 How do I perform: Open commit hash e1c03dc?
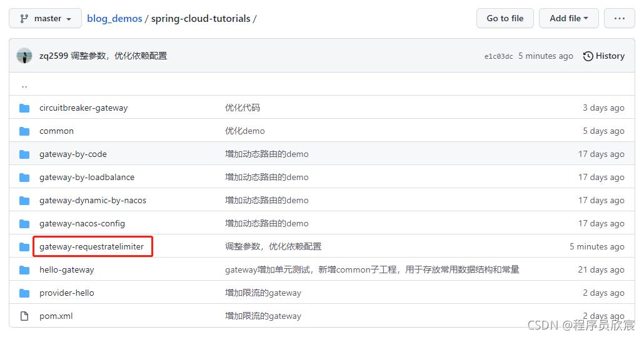tap(498, 56)
